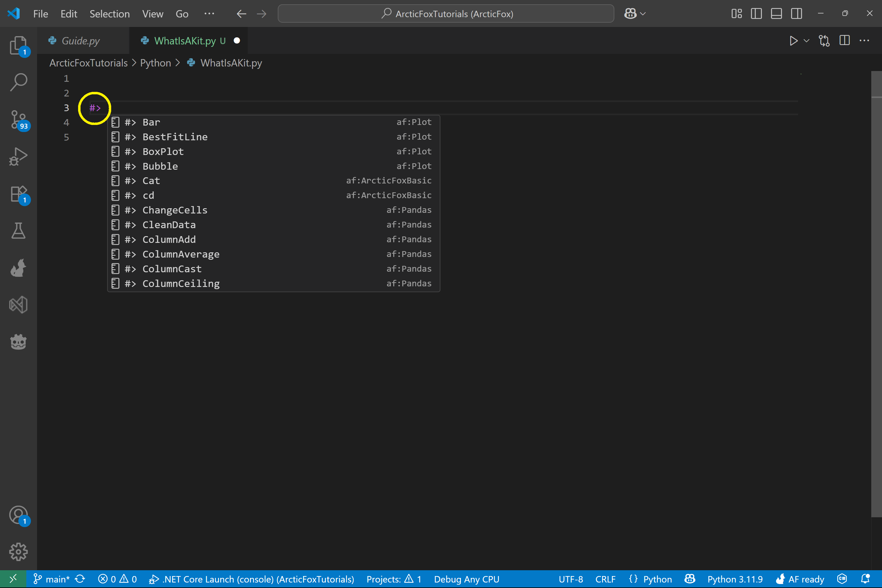Open notifications bell in status bar

pos(865,579)
